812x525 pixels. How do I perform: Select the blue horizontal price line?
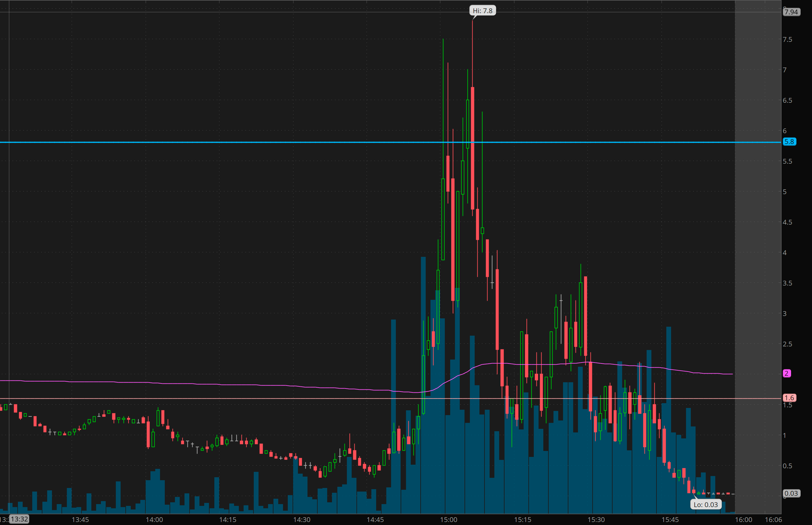pos(239,142)
